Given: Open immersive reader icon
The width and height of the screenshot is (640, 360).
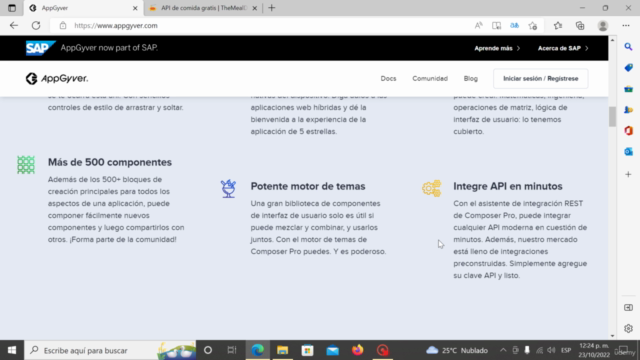Looking at the screenshot, I should click(x=496, y=25).
